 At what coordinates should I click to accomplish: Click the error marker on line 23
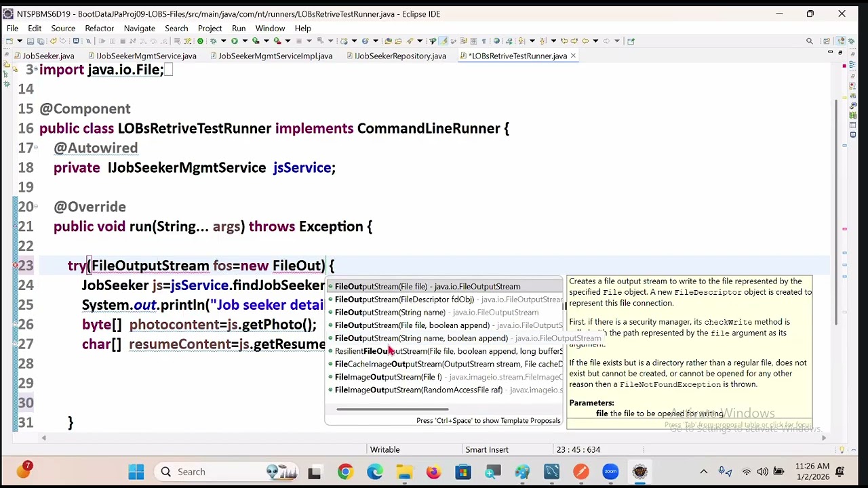pos(15,266)
